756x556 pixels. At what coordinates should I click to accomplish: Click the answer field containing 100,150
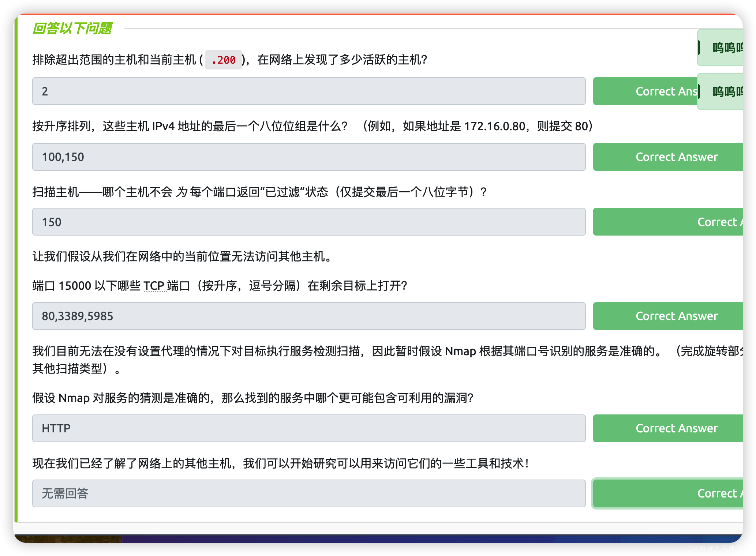[308, 157]
